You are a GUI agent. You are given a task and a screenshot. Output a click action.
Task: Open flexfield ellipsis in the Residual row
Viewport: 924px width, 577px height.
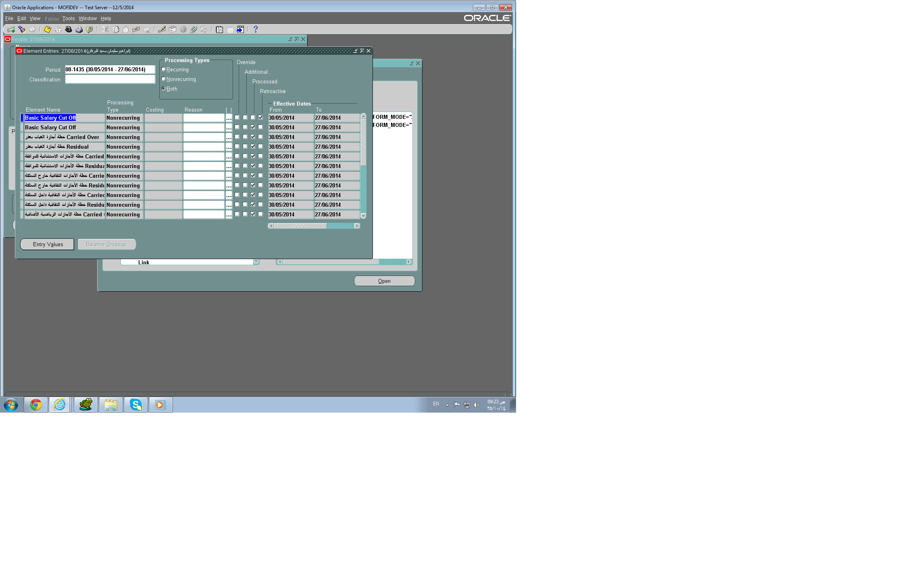point(229,147)
